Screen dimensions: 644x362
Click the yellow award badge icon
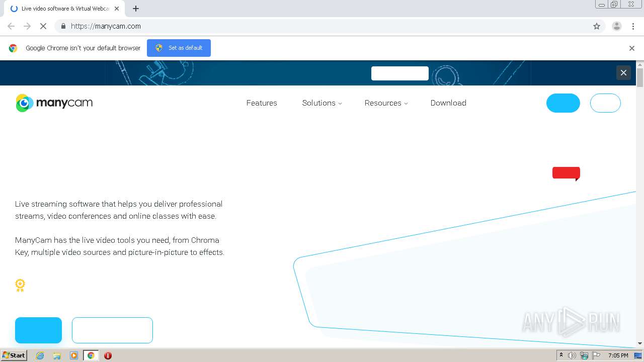(x=20, y=285)
